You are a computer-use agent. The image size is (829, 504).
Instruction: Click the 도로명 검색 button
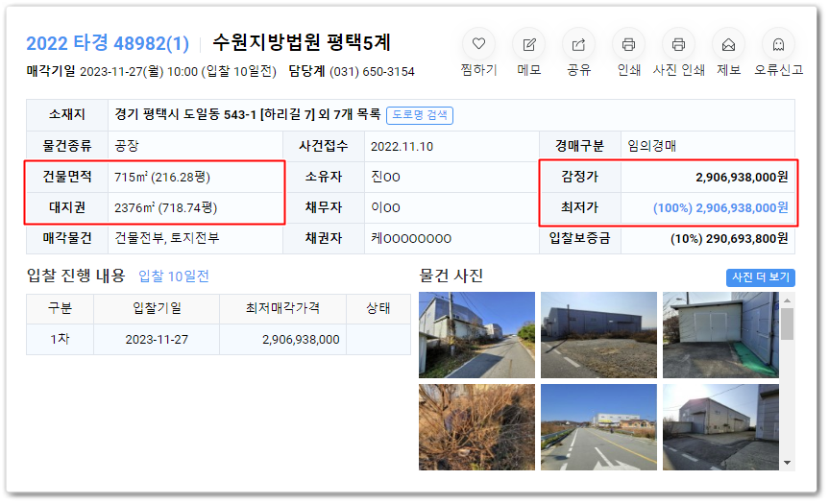click(x=420, y=115)
